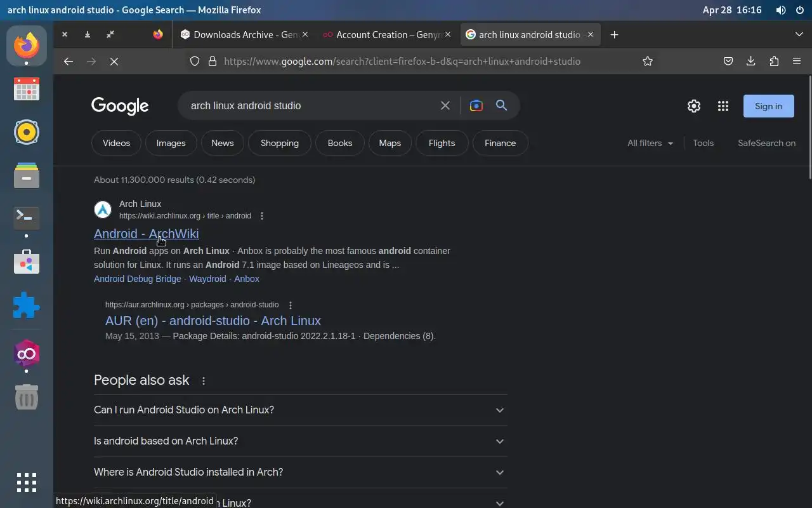List all tabs dropdown arrow
The height and width of the screenshot is (508, 812).
coord(799,35)
